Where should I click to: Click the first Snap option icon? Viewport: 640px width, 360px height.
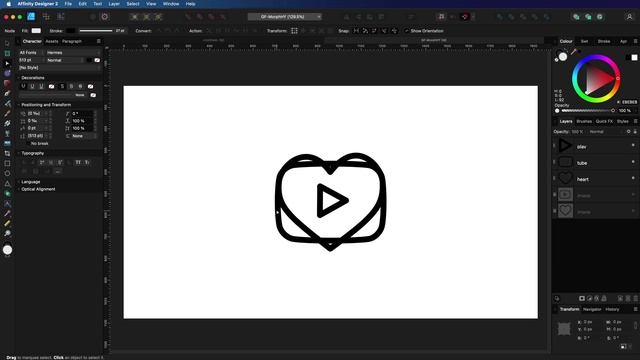click(x=356, y=31)
